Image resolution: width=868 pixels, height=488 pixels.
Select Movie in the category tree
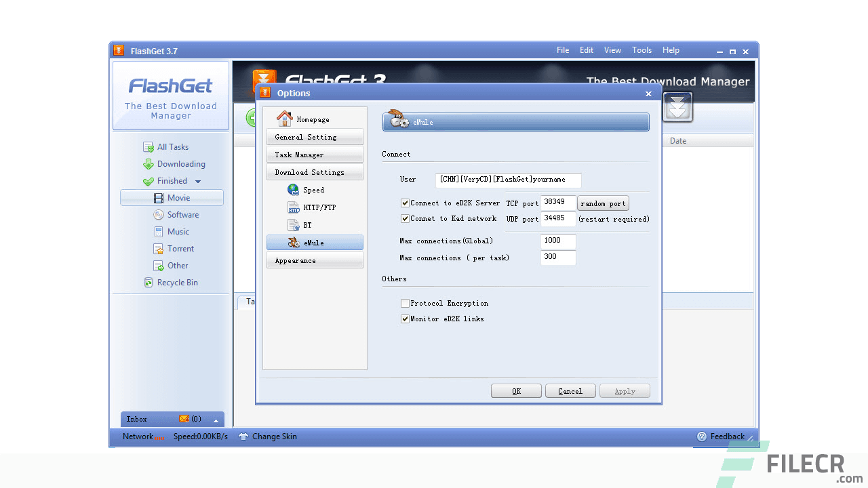(x=172, y=198)
